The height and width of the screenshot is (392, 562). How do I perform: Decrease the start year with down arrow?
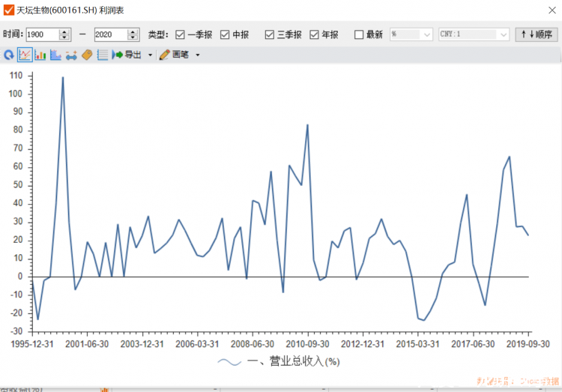[x=64, y=37]
